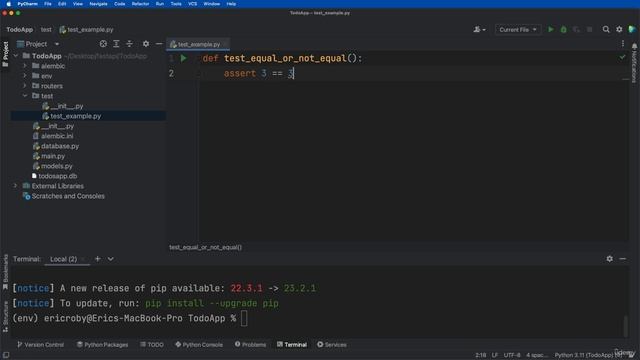This screenshot has height=360, width=640.
Task: Add new terminal session tab
Action: [98, 259]
